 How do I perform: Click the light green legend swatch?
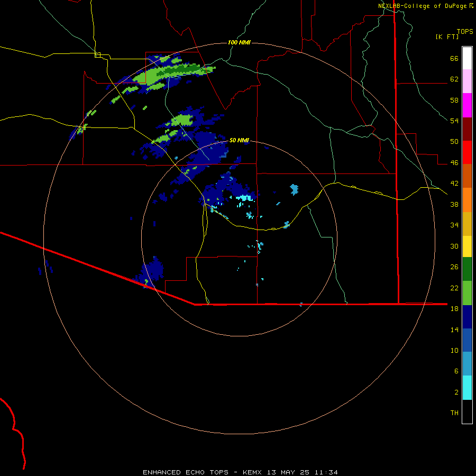(467, 293)
